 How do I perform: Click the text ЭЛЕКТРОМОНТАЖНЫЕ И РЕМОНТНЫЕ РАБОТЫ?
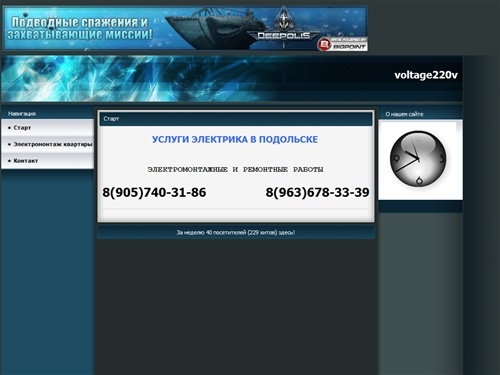coord(235,169)
